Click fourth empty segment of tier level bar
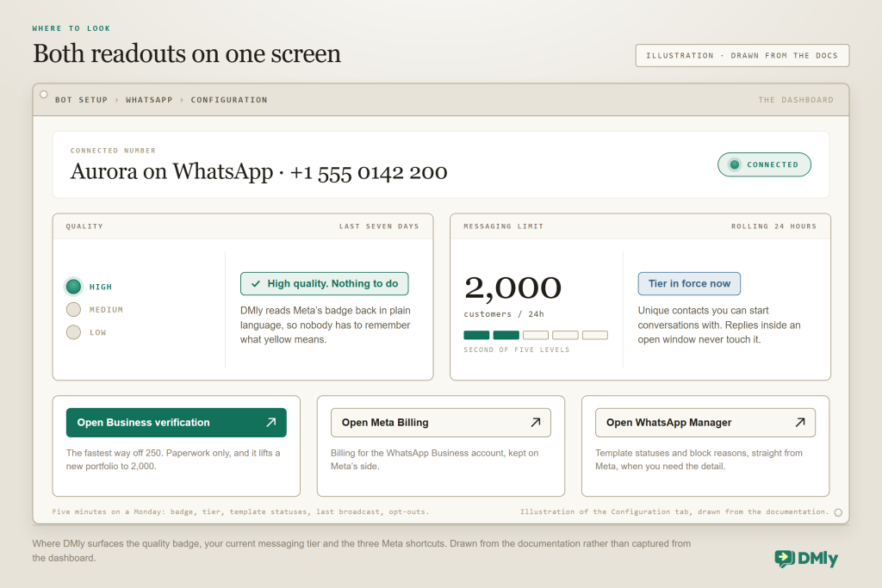Viewport: 882px width, 588px height. (565, 335)
